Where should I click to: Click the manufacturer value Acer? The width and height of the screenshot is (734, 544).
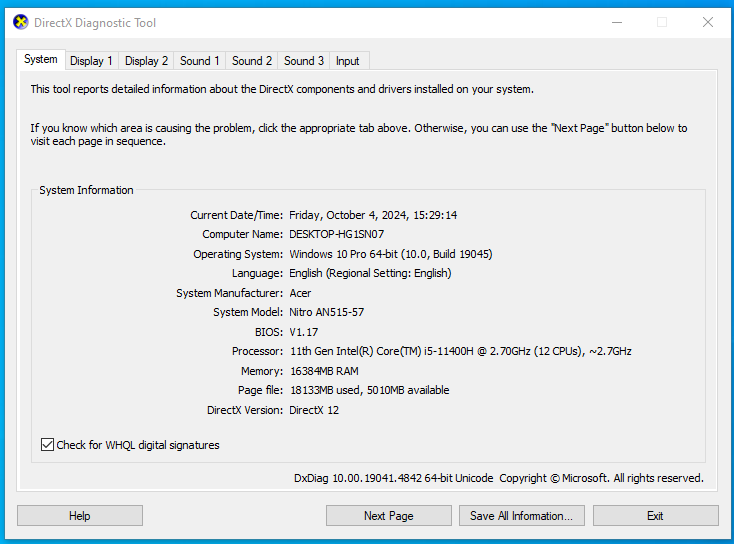[x=300, y=293]
